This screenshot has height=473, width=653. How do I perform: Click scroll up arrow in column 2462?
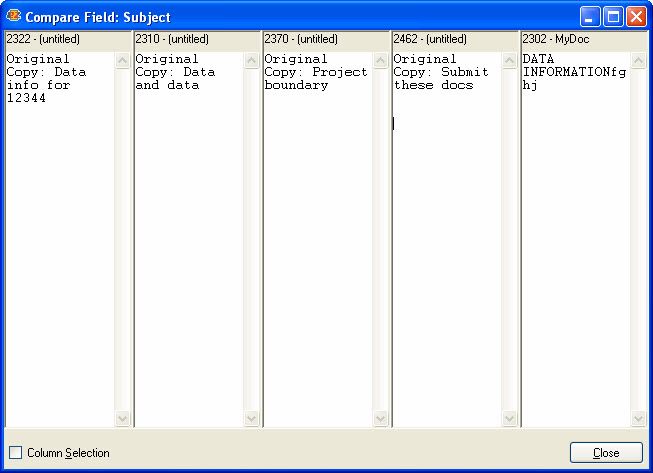pyautogui.click(x=510, y=60)
